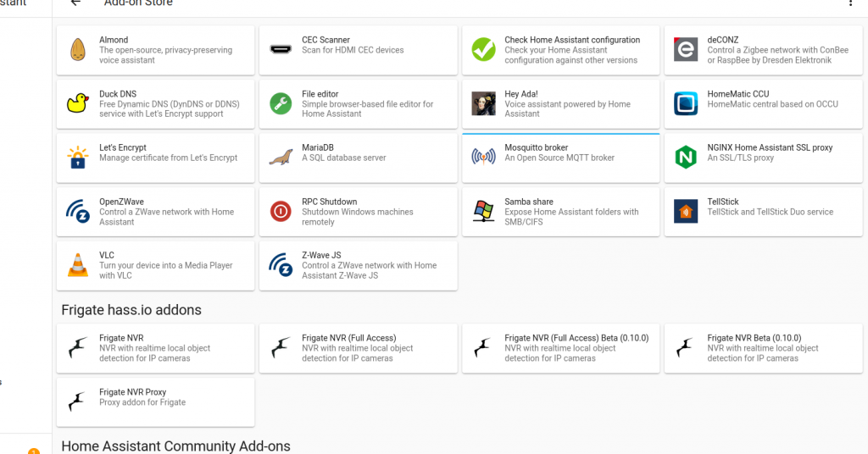
Task: Click the OpenZWave wave icon
Action: 78,211
